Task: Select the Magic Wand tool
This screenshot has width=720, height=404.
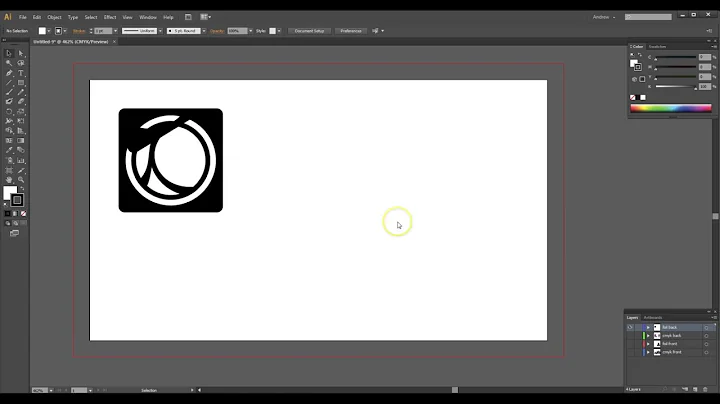Action: pyautogui.click(x=9, y=63)
